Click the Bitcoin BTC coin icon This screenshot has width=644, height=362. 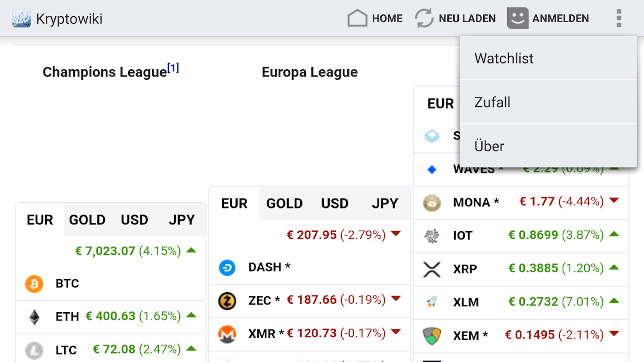pos(34,284)
